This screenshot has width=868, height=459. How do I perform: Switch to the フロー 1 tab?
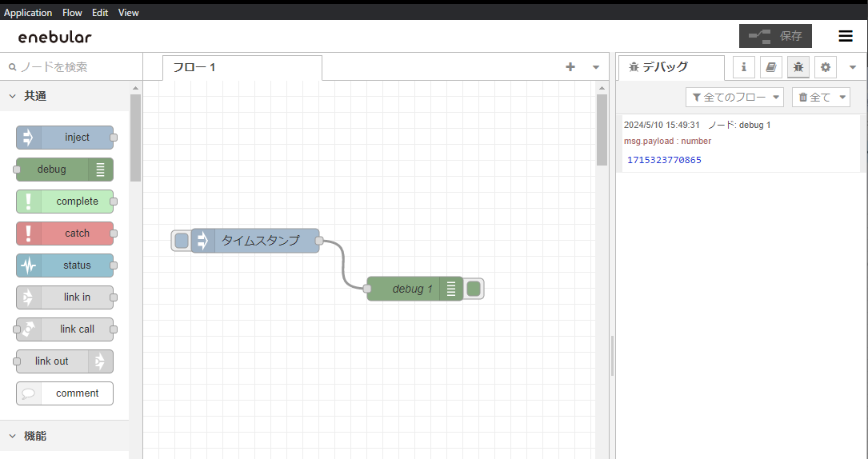(x=242, y=67)
